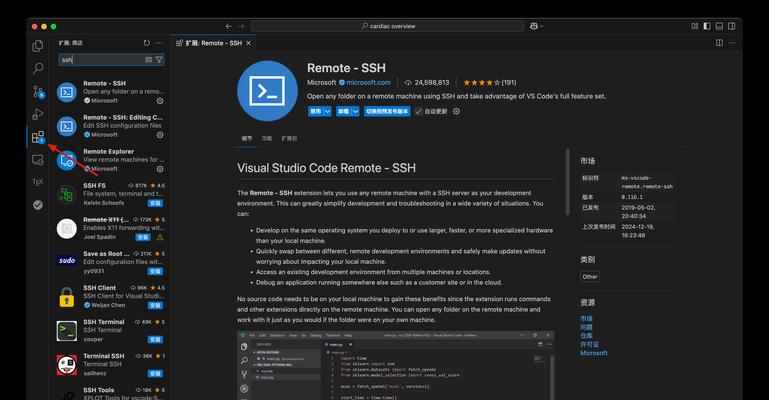Open the Run and Debug view
This screenshot has width=769, height=400.
(x=38, y=114)
